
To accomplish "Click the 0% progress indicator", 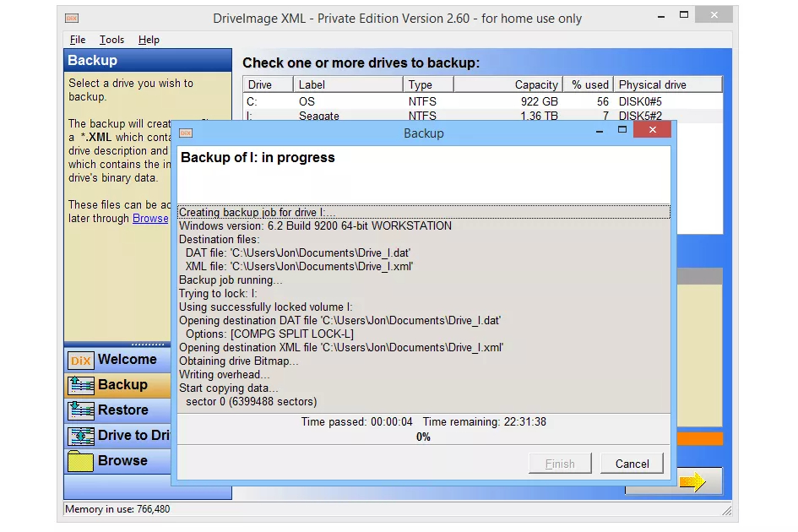I will [x=423, y=437].
